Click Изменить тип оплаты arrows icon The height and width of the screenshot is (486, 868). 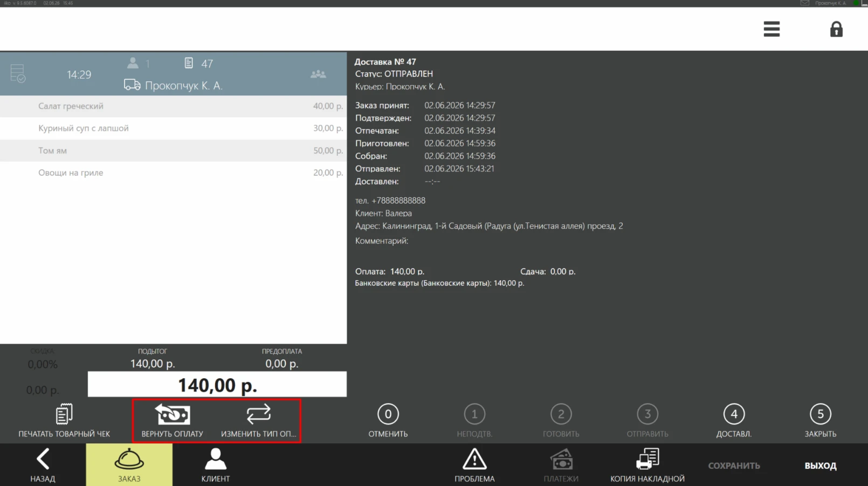pyautogui.click(x=259, y=414)
